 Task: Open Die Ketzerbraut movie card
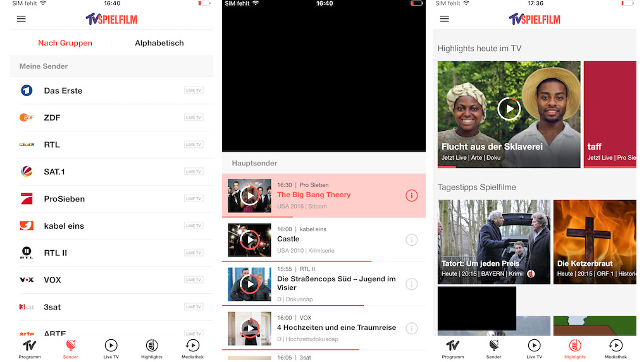pos(595,242)
